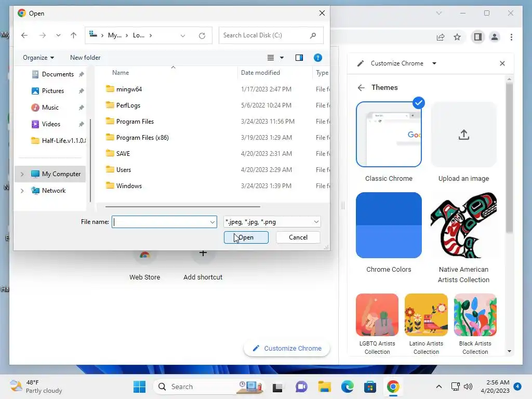The image size is (532, 399).
Task: Bookmark this page with the star icon
Action: click(457, 37)
